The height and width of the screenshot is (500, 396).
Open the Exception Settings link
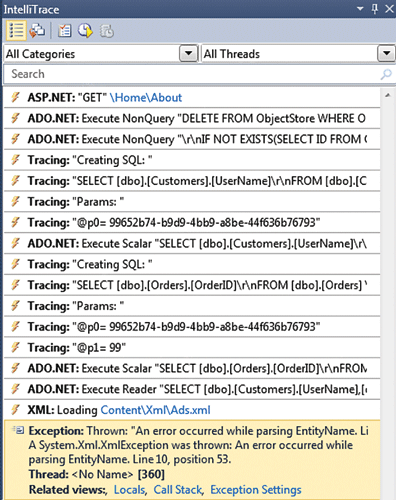(x=256, y=490)
